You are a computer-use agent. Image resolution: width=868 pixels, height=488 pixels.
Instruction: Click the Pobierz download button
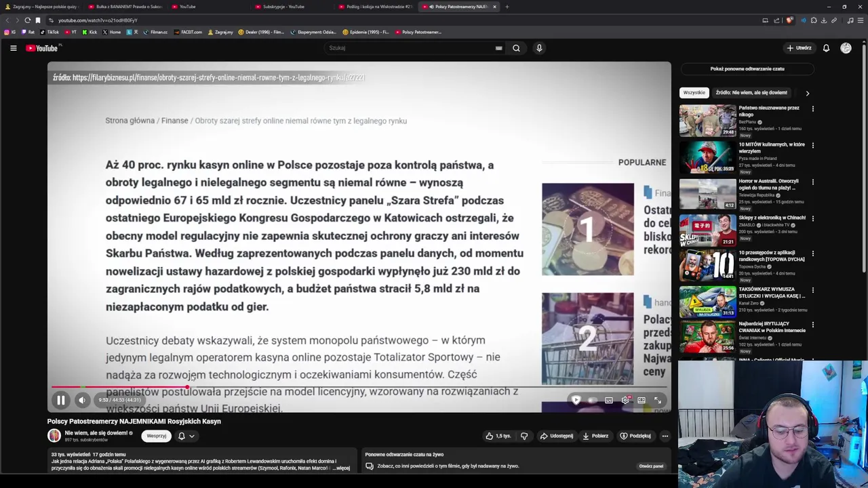tap(595, 436)
